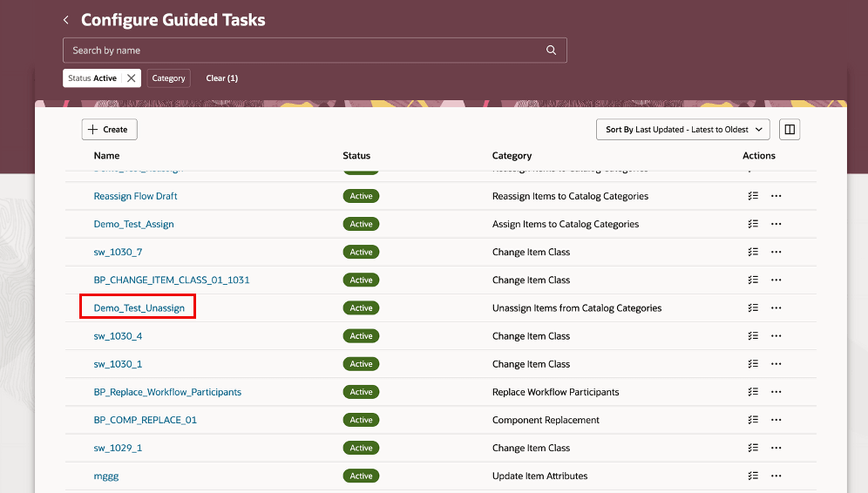The width and height of the screenshot is (868, 493).
Task: Clear all applied filters
Action: click(221, 78)
